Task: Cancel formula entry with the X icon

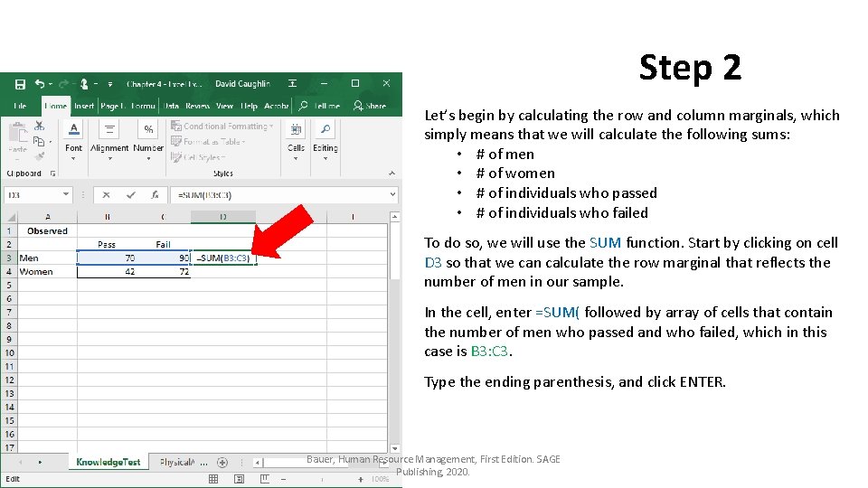Action: pyautogui.click(x=106, y=195)
